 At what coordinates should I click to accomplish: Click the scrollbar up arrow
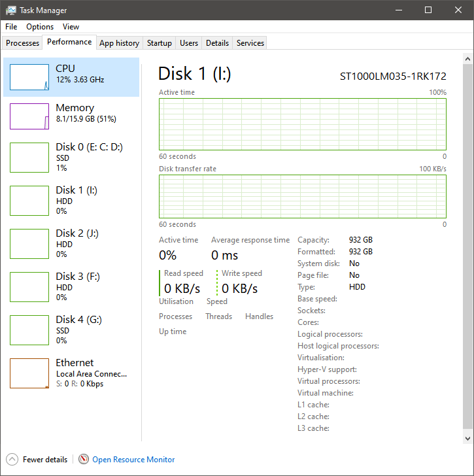(467, 59)
